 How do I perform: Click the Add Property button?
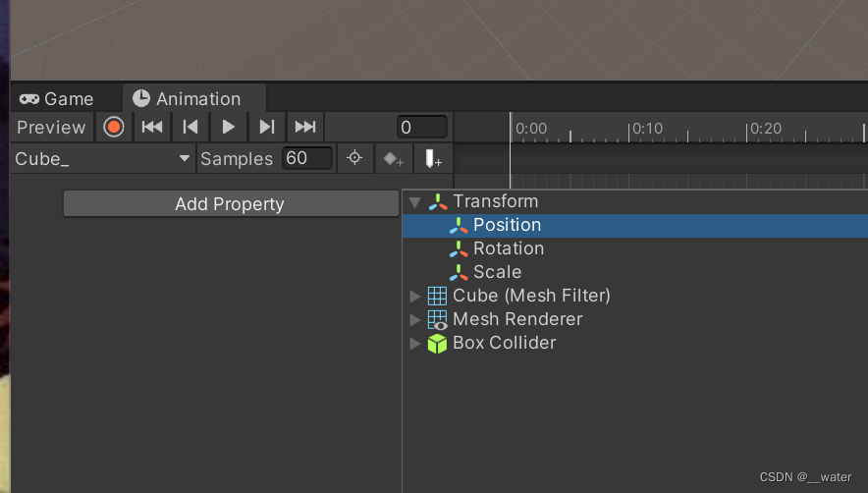[231, 204]
